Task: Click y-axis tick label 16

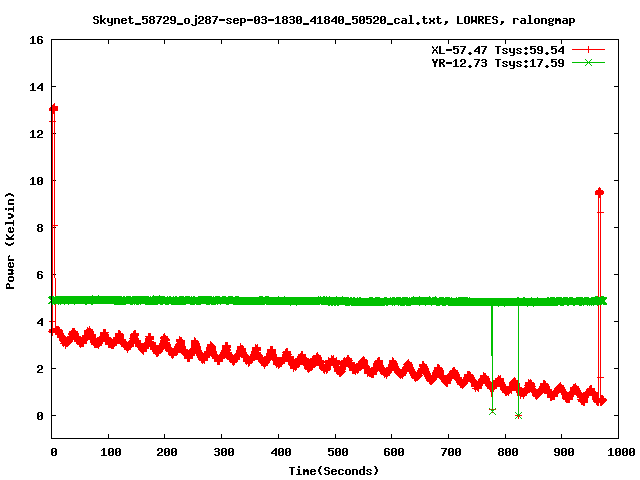Action: (36, 40)
